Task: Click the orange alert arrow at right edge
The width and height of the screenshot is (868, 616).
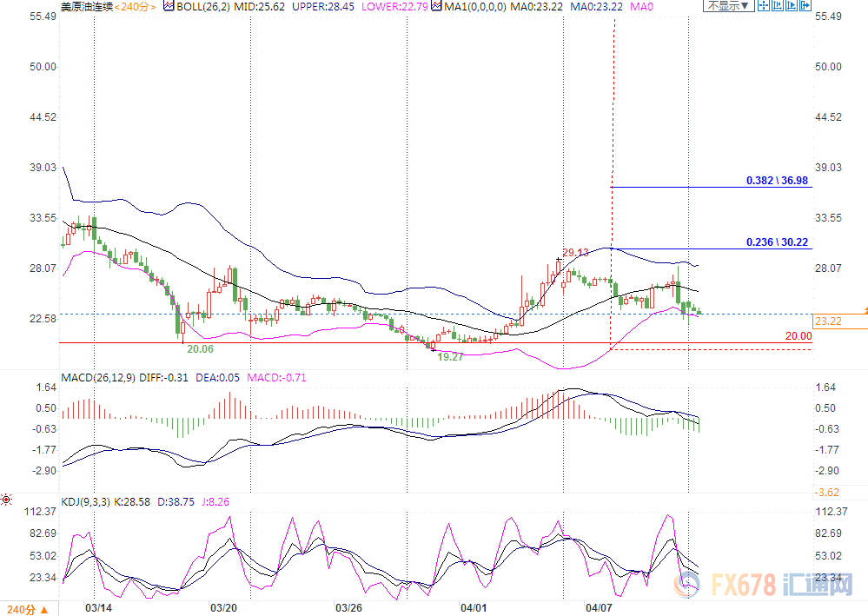Action: point(865,311)
